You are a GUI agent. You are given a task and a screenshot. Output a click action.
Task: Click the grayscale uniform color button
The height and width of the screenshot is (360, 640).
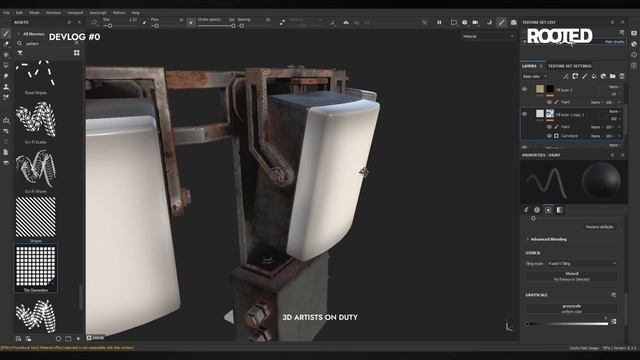click(571, 309)
